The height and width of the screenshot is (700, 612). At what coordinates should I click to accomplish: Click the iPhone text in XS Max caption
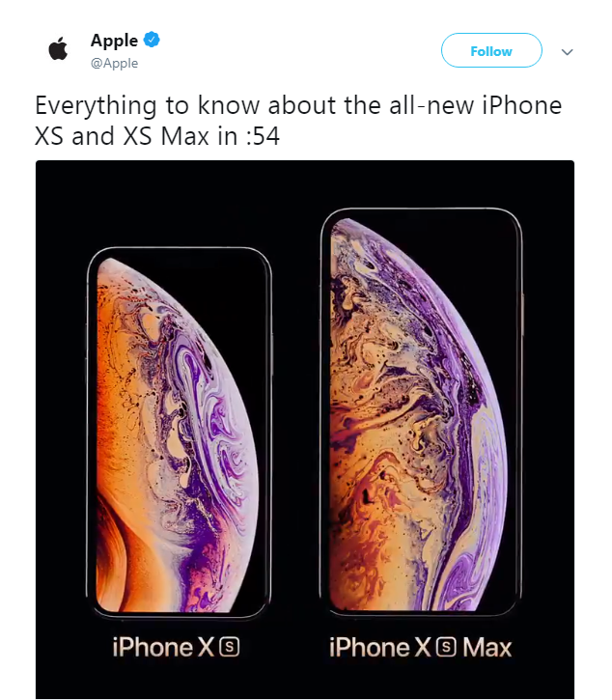tap(369, 647)
